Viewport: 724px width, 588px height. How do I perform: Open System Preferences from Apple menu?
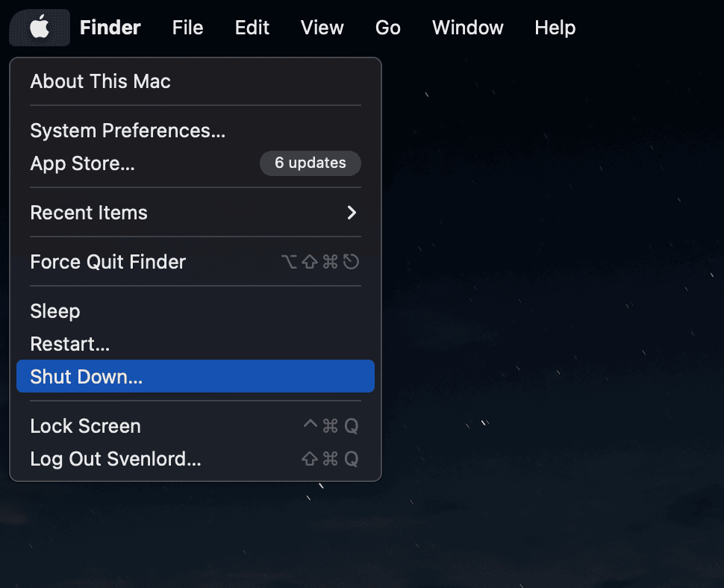click(128, 131)
